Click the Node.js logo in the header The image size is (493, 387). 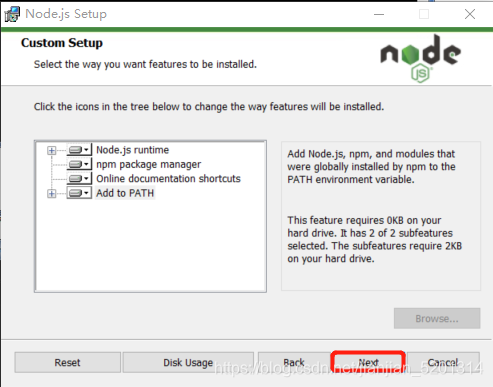tap(421, 58)
